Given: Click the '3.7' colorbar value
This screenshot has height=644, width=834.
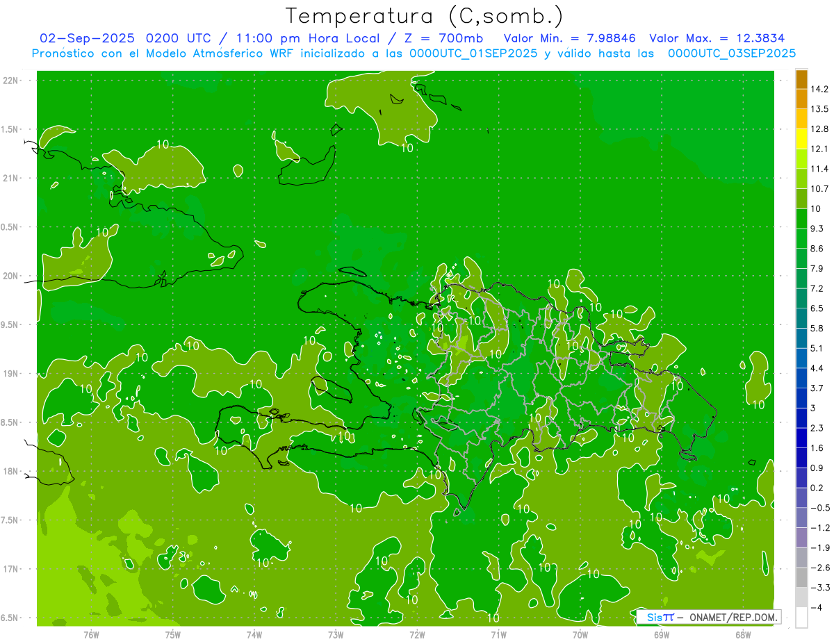Looking at the screenshot, I should pos(817,388).
